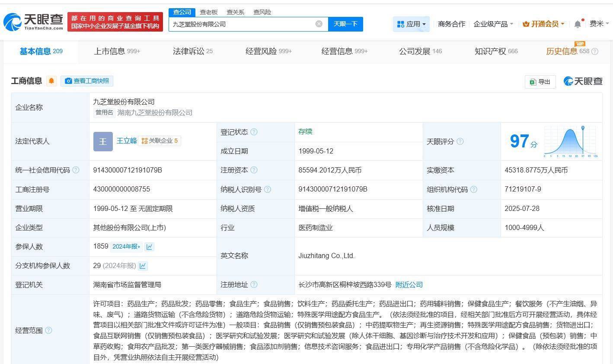This screenshot has height=364, width=613.
Task: Click the help icon beside 历史信息 658
Action: [x=595, y=51]
